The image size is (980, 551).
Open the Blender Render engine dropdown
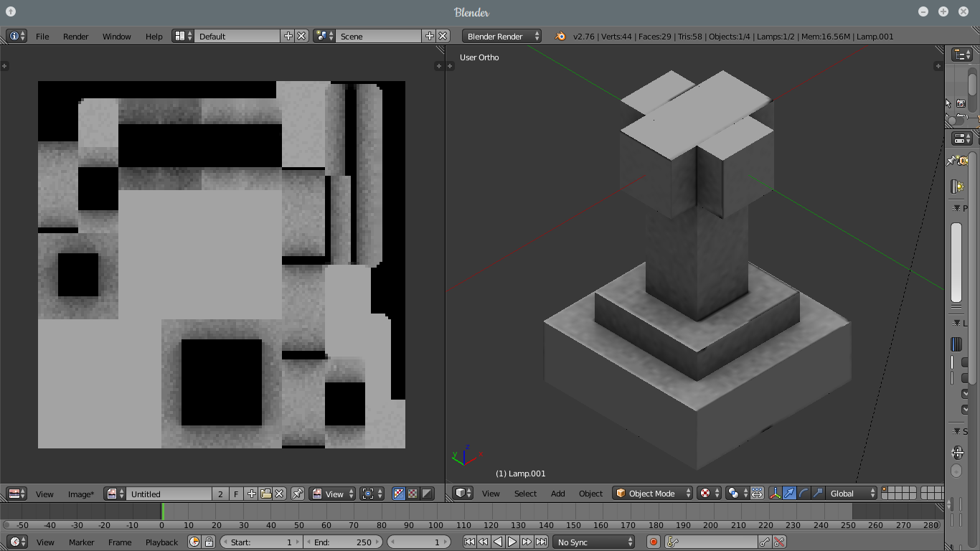pyautogui.click(x=502, y=36)
